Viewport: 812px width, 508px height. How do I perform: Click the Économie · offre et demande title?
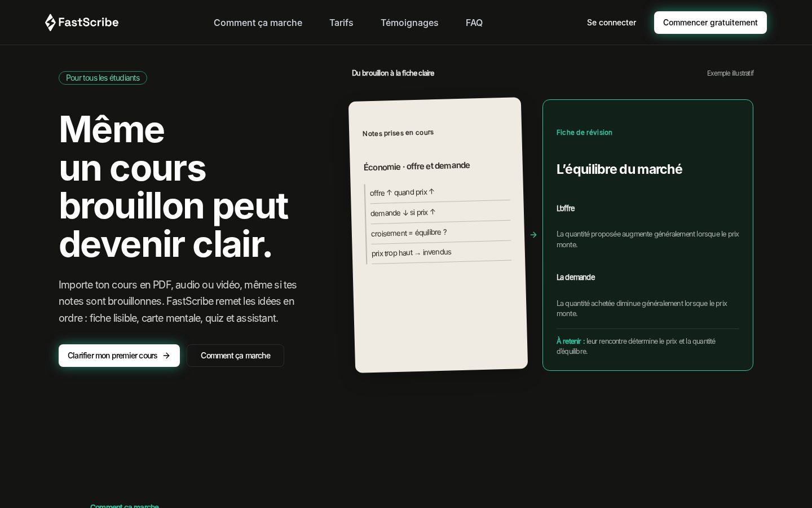pos(417,166)
